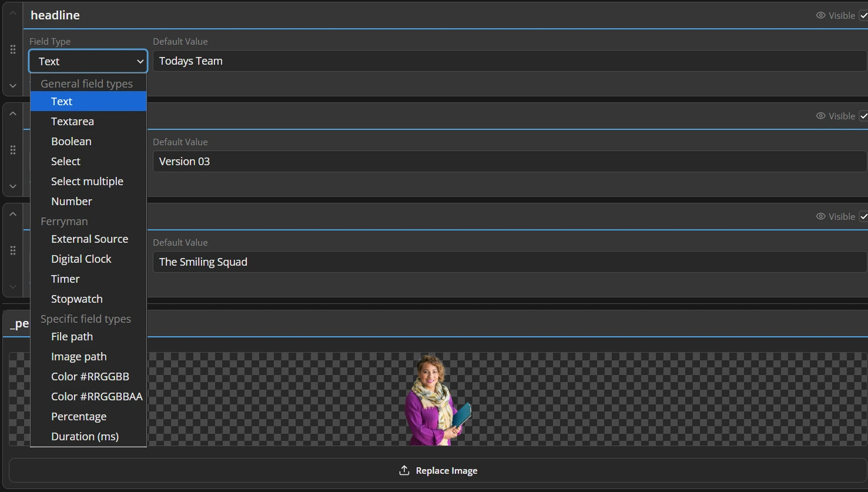This screenshot has width=868, height=492.
Task: Pick Duration (ms) field type
Action: (x=88, y=436)
